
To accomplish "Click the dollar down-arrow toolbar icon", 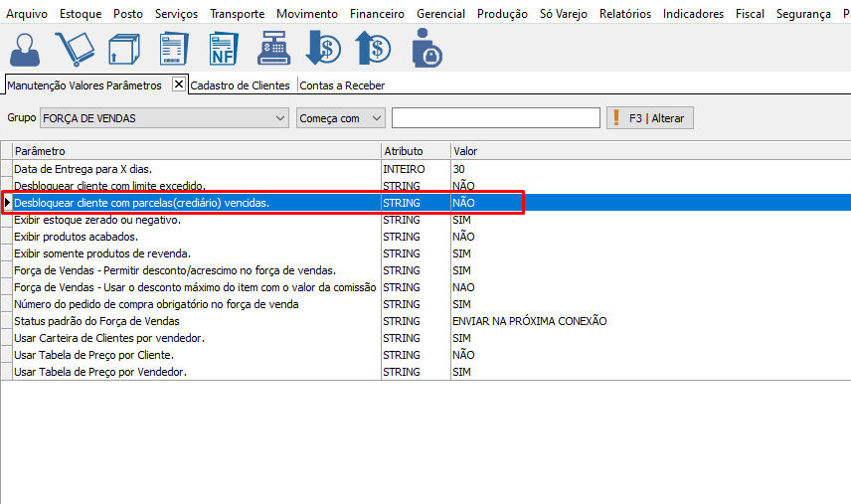I will [323, 49].
